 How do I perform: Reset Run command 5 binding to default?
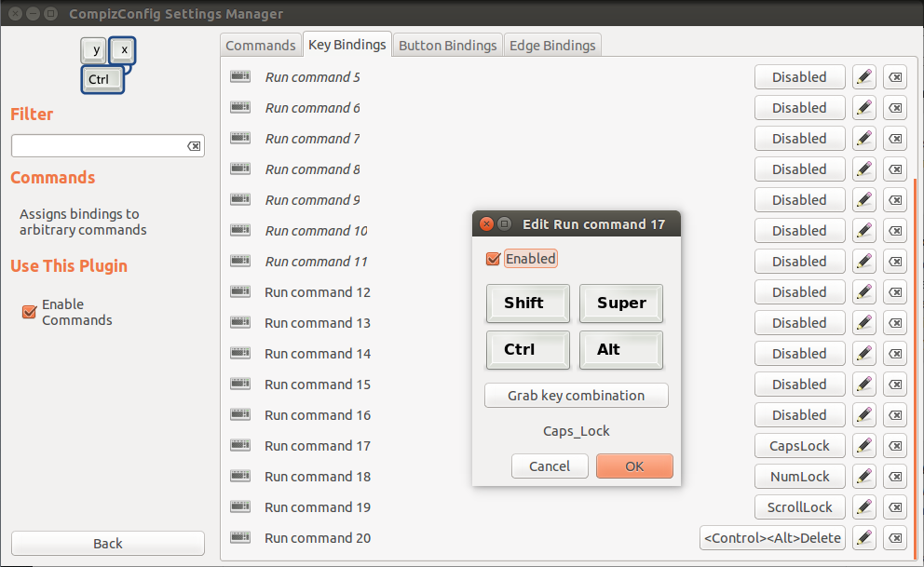pyautogui.click(x=895, y=77)
